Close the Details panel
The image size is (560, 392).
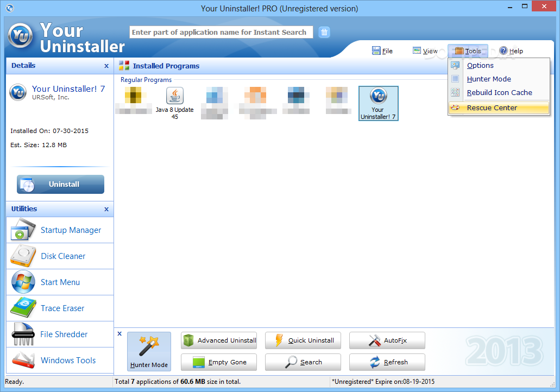(106, 66)
